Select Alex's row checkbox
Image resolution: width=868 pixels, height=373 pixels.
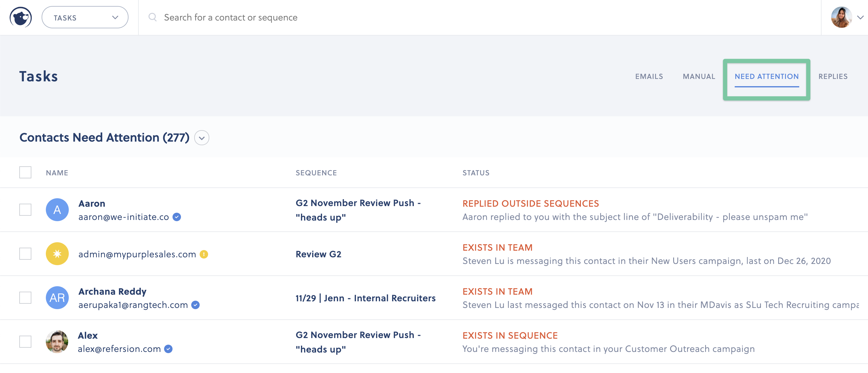pos(25,342)
